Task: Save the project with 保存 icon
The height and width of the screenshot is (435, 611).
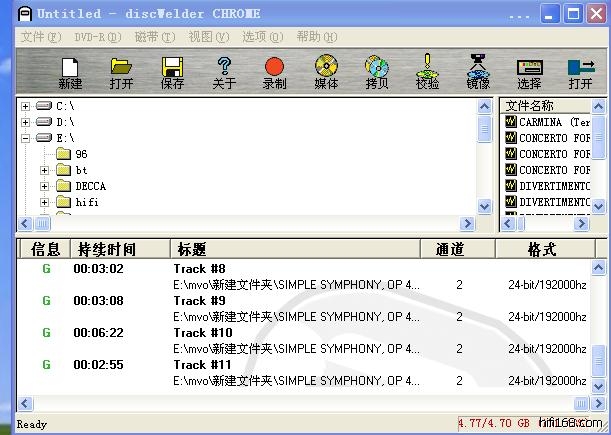Action: coord(172,71)
